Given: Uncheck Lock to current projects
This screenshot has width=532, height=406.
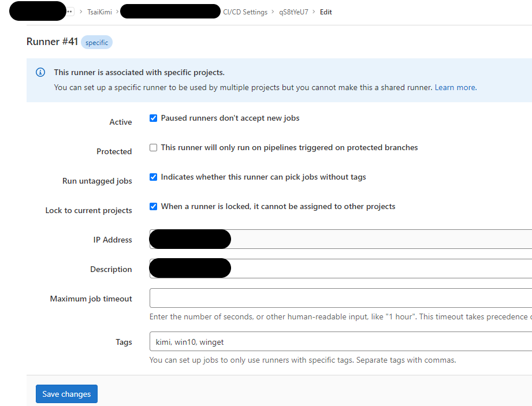Looking at the screenshot, I should pos(153,206).
